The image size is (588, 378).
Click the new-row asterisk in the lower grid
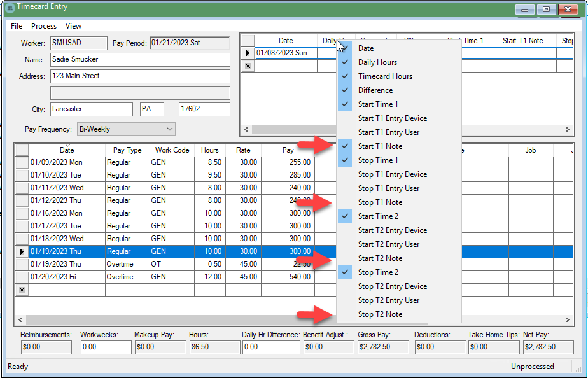pyautogui.click(x=22, y=290)
